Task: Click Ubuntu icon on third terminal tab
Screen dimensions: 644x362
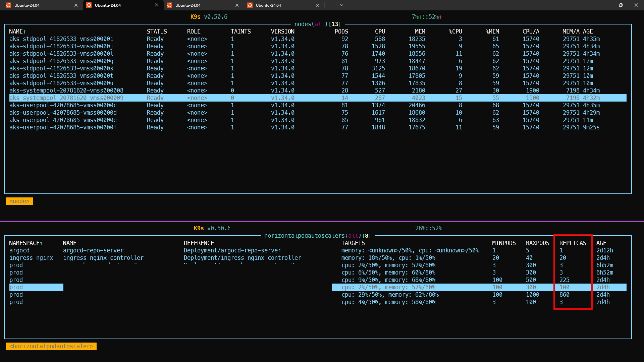Action: point(169,5)
